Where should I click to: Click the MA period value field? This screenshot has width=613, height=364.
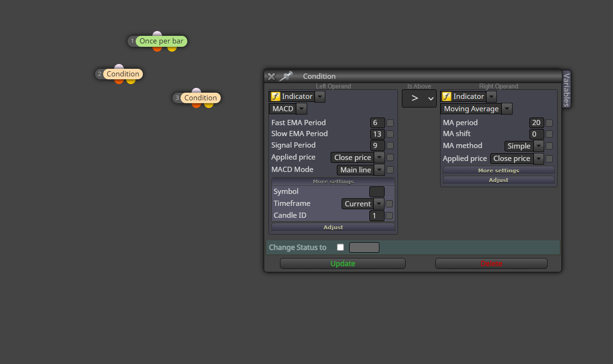click(537, 123)
